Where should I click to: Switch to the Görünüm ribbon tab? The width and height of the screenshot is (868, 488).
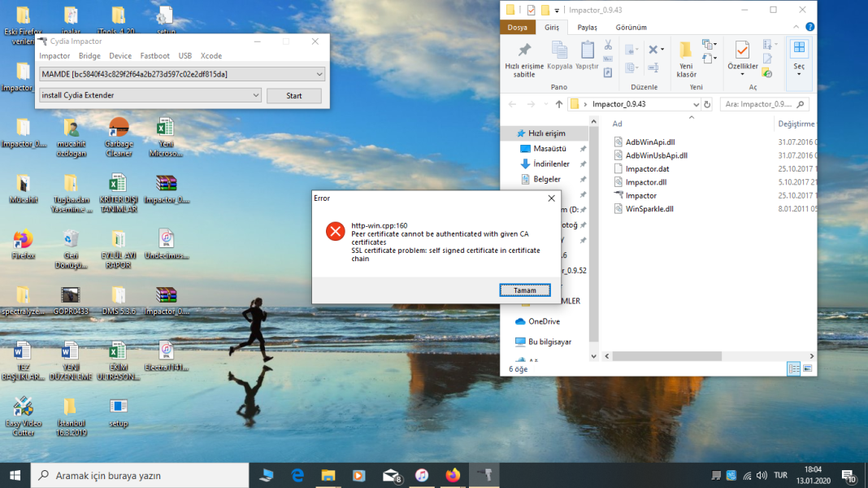tap(631, 27)
